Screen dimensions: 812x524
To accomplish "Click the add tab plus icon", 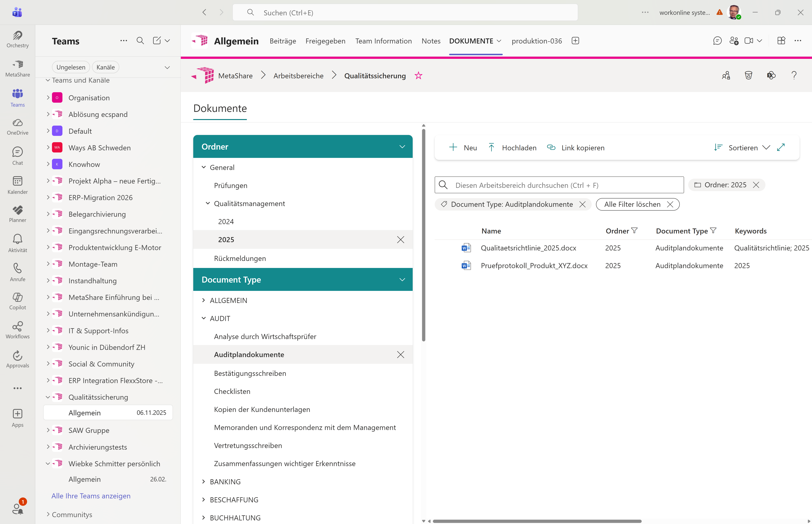I will point(575,41).
